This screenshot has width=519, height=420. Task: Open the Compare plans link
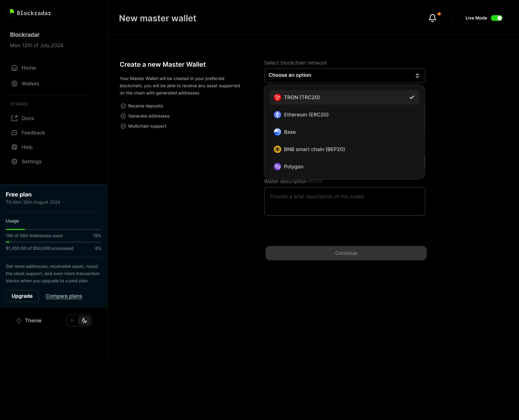coord(64,296)
